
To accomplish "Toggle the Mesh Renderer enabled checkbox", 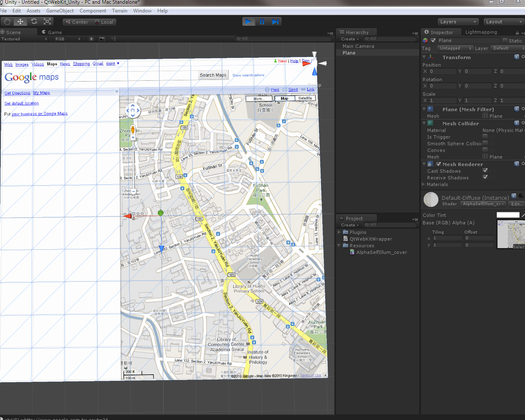I will (438, 164).
